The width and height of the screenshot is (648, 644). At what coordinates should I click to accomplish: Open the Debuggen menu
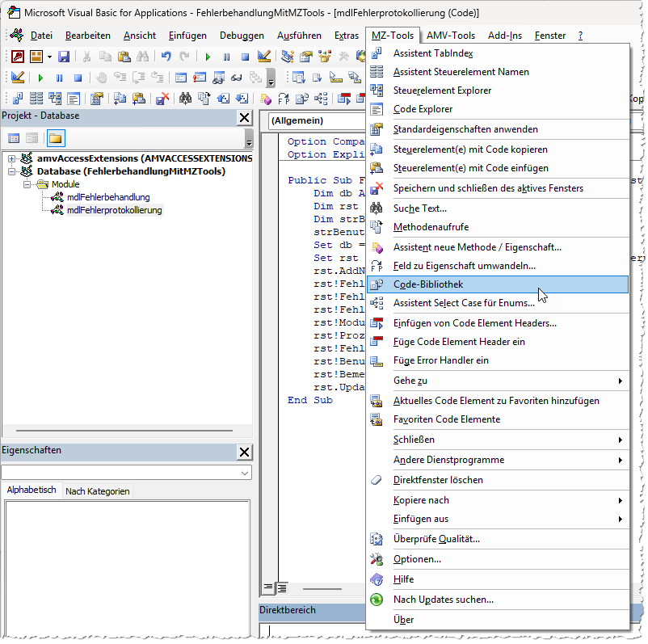[242, 35]
